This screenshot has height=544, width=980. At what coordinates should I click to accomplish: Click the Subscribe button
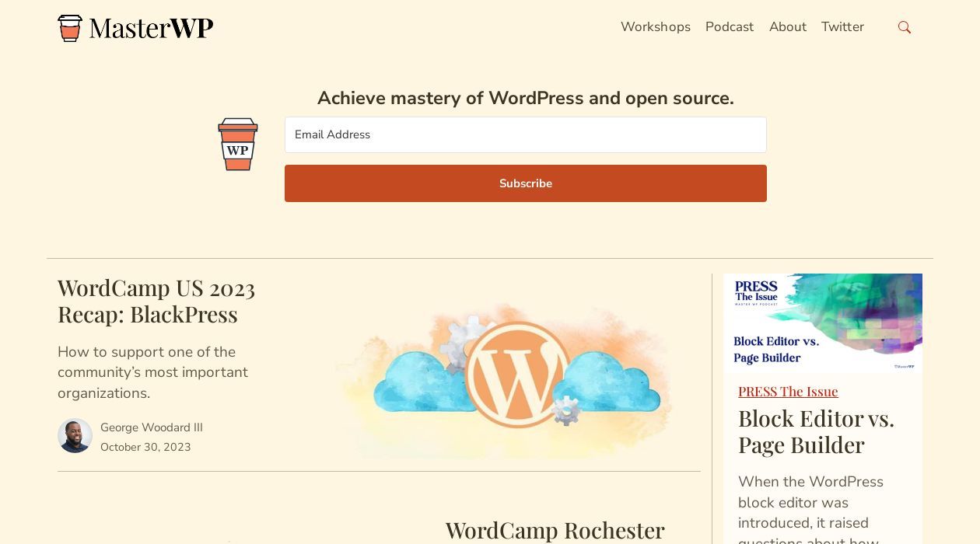point(526,183)
